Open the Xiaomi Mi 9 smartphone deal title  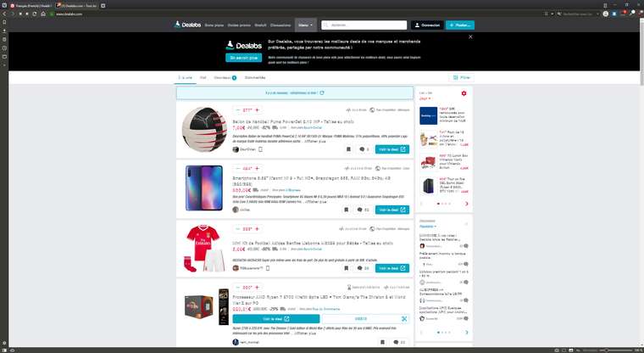pos(311,181)
